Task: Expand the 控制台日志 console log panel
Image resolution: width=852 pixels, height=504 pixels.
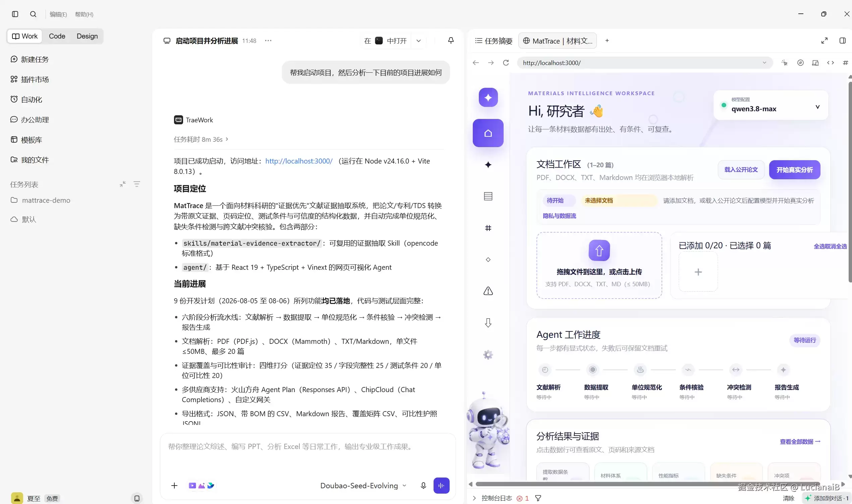Action: (x=493, y=498)
